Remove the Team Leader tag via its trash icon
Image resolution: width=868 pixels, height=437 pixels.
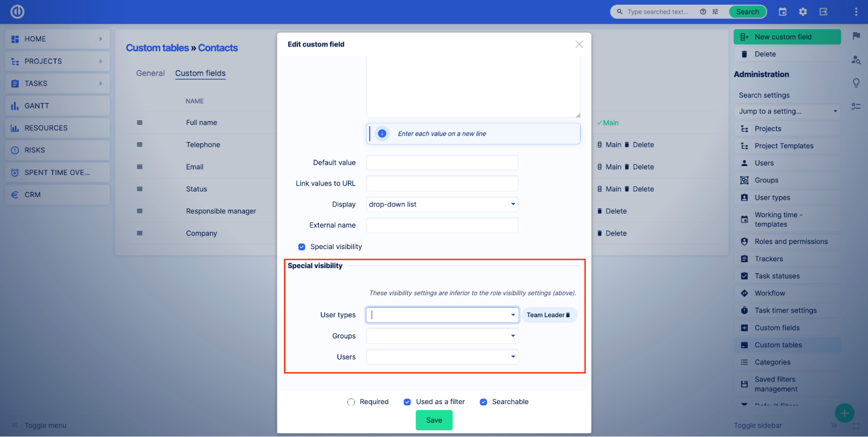tap(568, 315)
